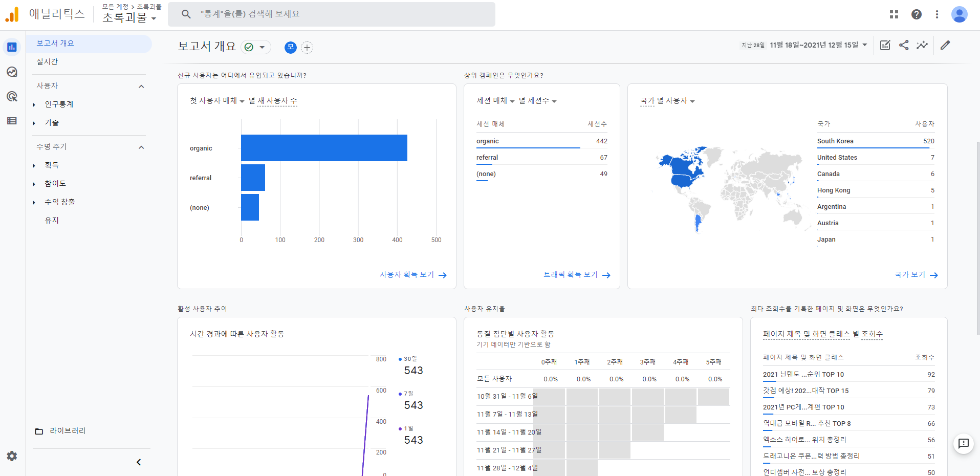The height and width of the screenshot is (476, 980).
Task: Open the report status check dropdown
Action: 255,47
